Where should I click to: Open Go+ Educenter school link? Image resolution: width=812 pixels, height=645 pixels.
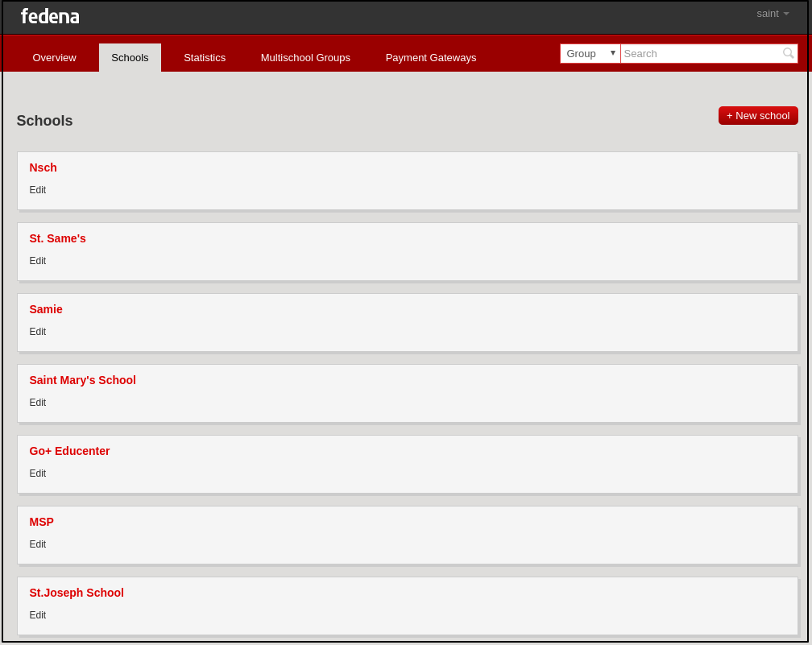tap(69, 451)
